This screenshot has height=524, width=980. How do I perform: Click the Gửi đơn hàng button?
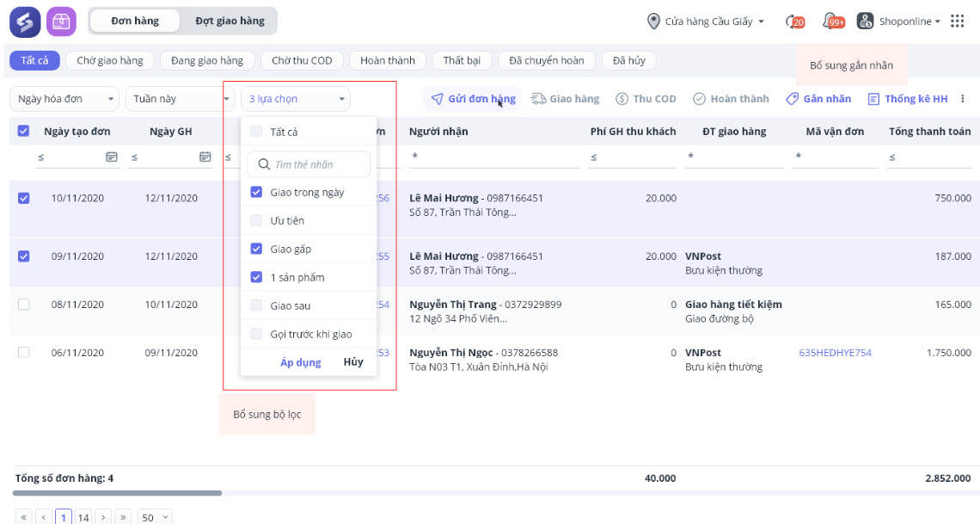tap(473, 99)
